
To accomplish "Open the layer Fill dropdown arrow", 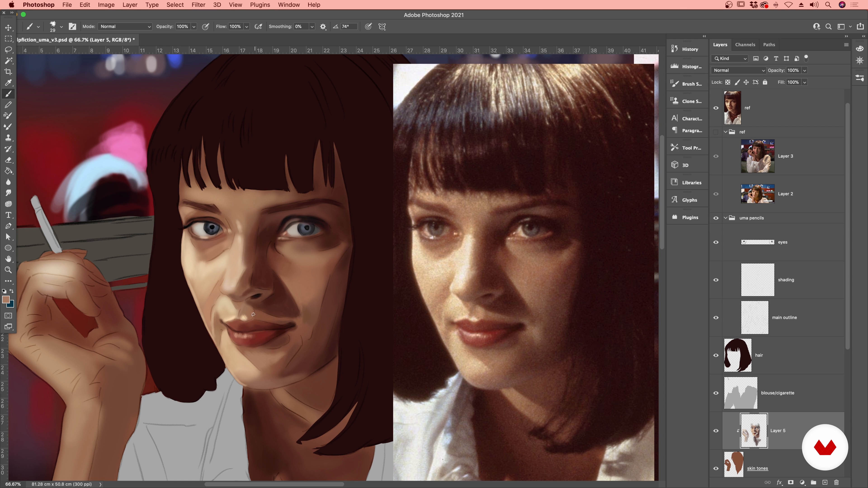I will [x=805, y=82].
